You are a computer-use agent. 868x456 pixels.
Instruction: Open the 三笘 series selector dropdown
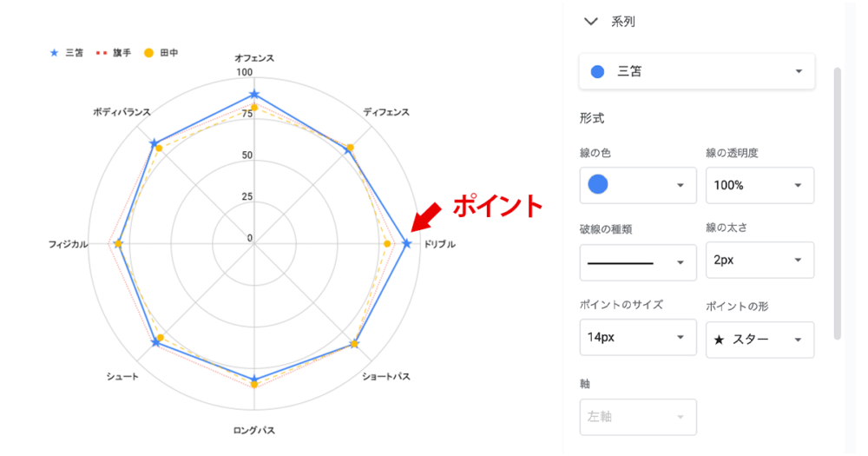(x=697, y=71)
